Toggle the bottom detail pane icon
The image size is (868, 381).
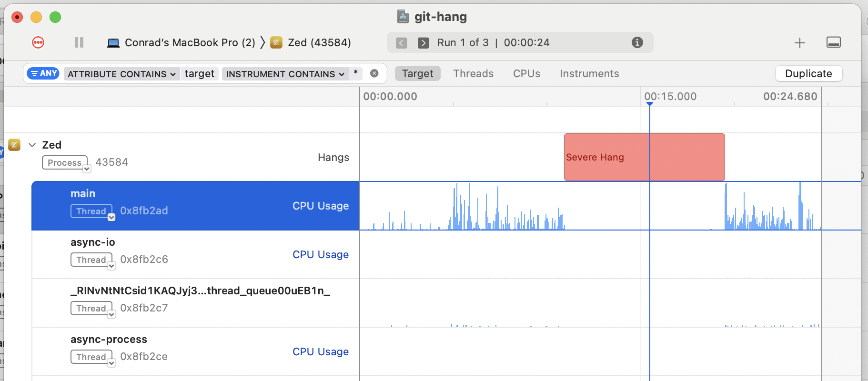point(833,42)
